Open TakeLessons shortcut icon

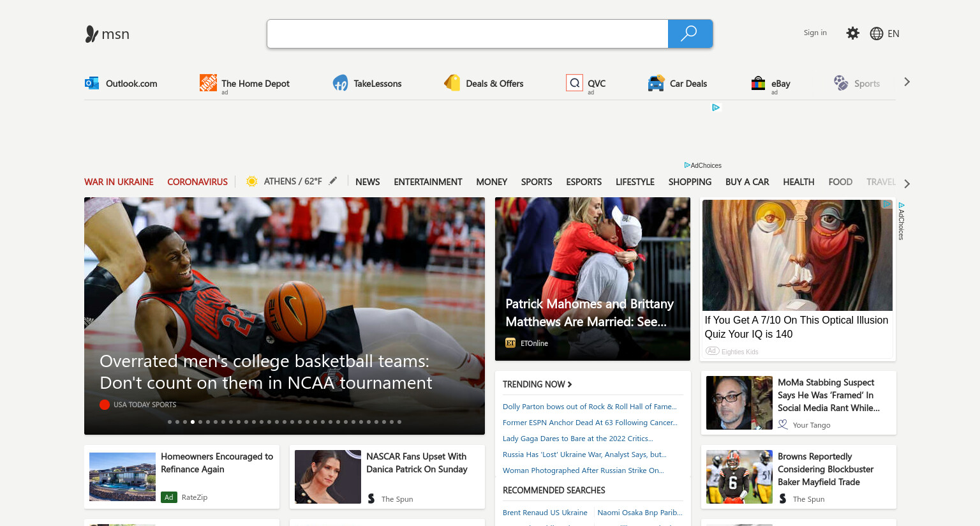point(340,83)
